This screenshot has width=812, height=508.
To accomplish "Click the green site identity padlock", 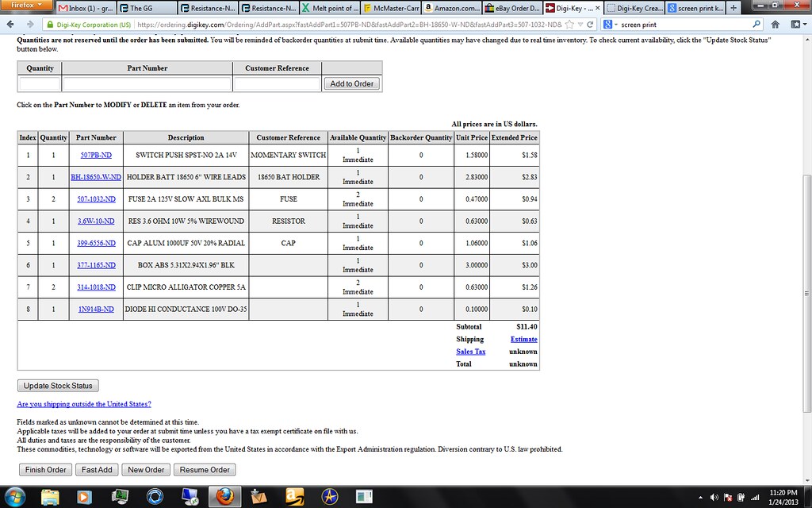I will (x=49, y=25).
